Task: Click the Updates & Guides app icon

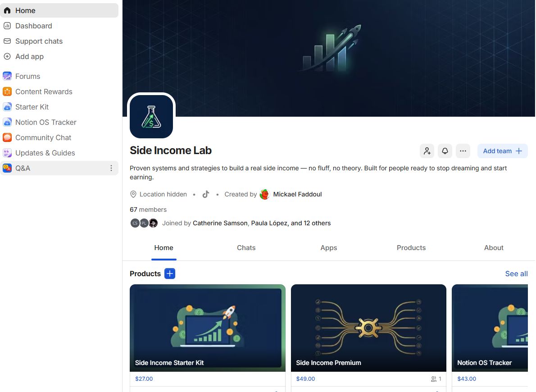Action: pos(7,153)
